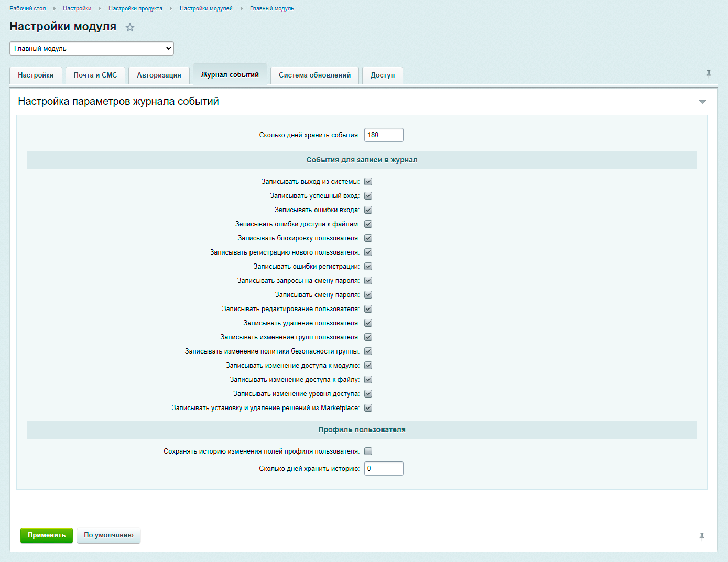Viewport: 728px width, 562px height.
Task: Toggle Записывать блокировку пользователя checkbox
Action: pyautogui.click(x=368, y=238)
